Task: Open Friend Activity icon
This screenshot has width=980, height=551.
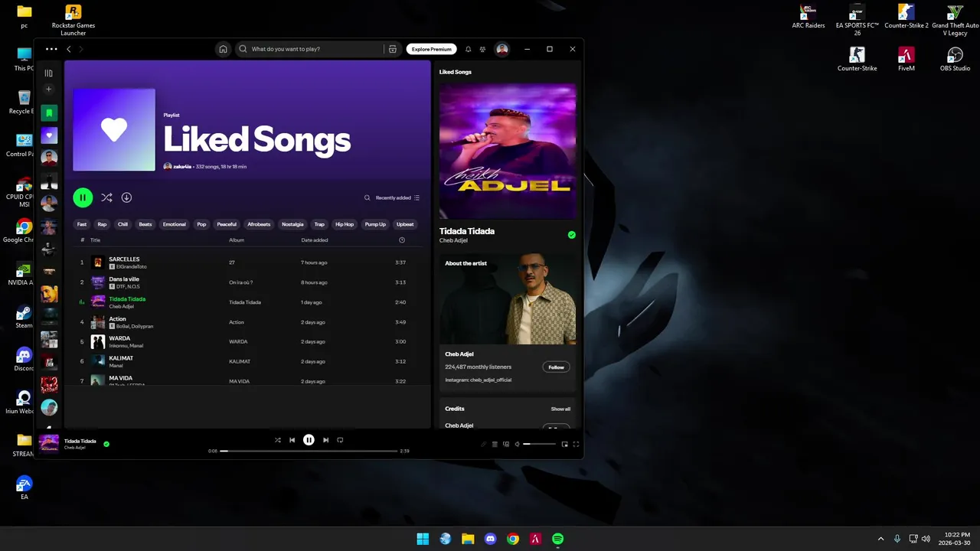Action: (x=482, y=49)
